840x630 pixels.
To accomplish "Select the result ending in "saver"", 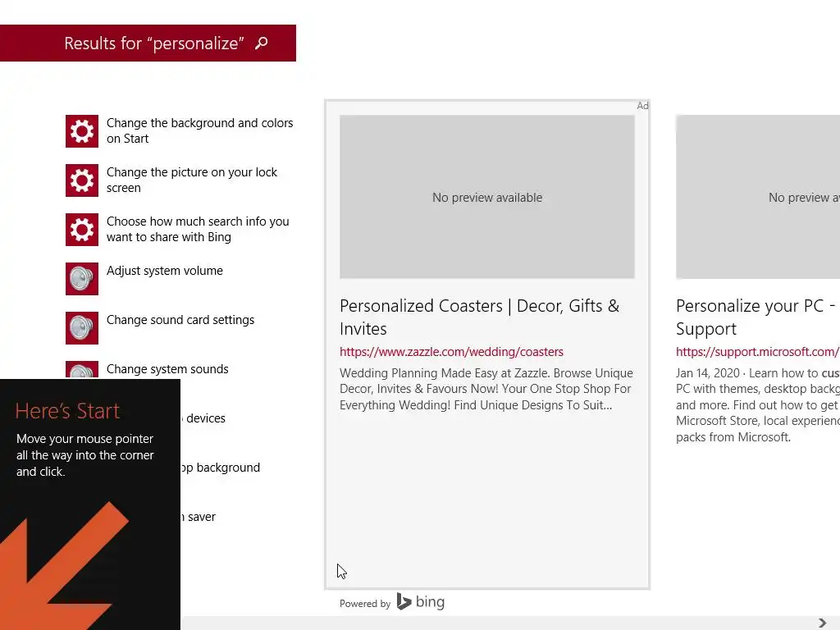I will click(x=199, y=517).
